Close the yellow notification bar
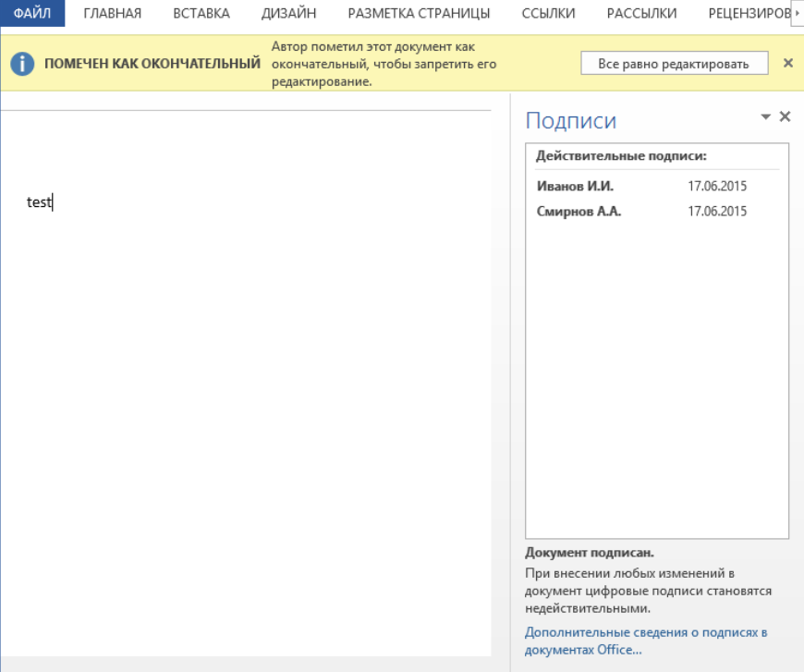804x672 pixels. tap(788, 63)
